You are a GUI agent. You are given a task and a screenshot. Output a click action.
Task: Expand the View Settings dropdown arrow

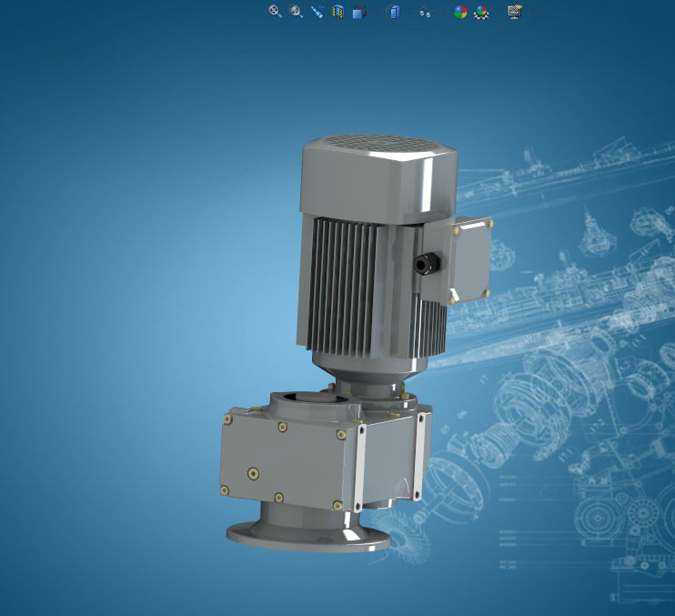point(531,13)
